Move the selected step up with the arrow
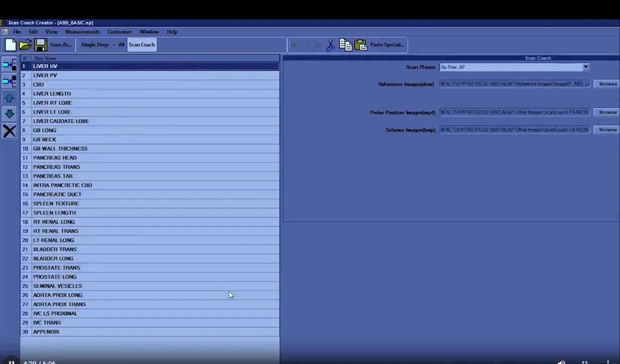This screenshot has height=364, width=620. (9, 98)
